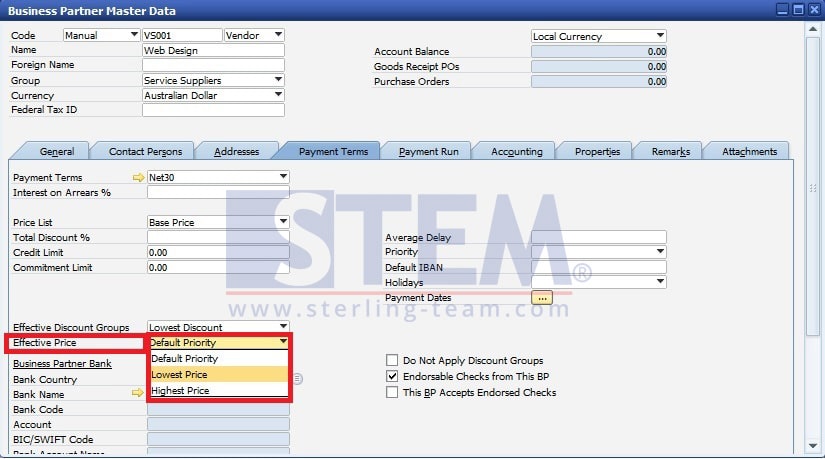
Task: Click the Account Balance value
Action: pos(599,52)
